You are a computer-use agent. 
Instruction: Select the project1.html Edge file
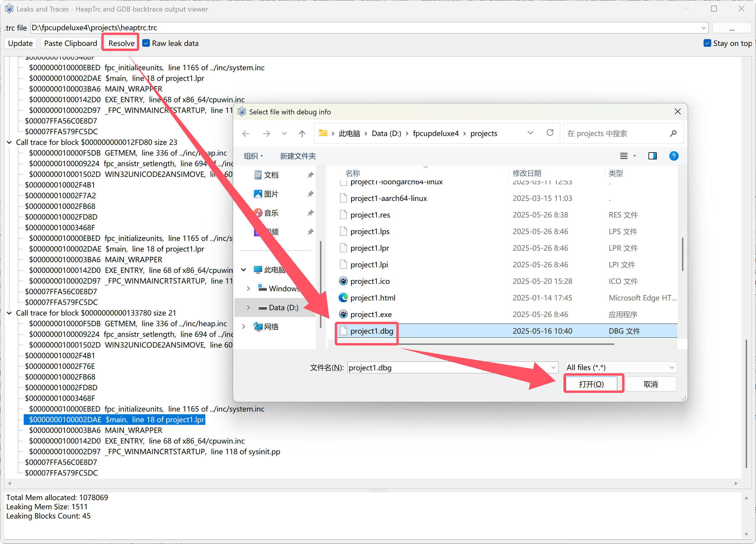point(373,298)
